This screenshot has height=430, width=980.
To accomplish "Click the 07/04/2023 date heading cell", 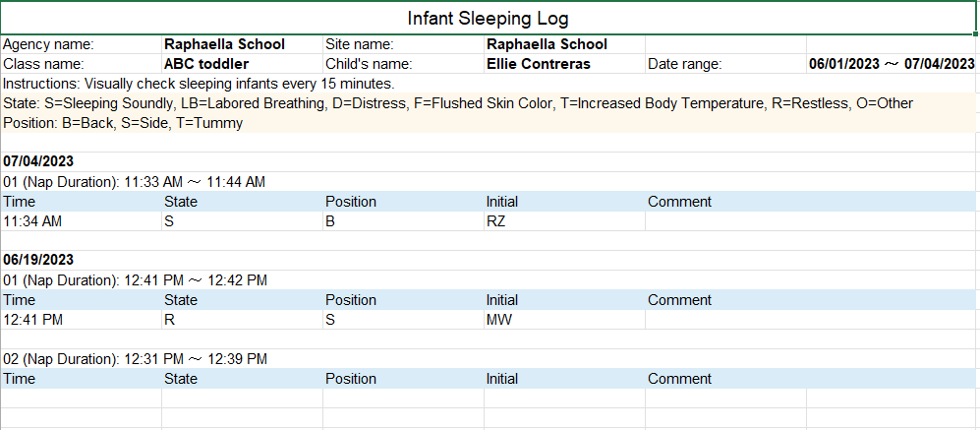I will tap(38, 161).
